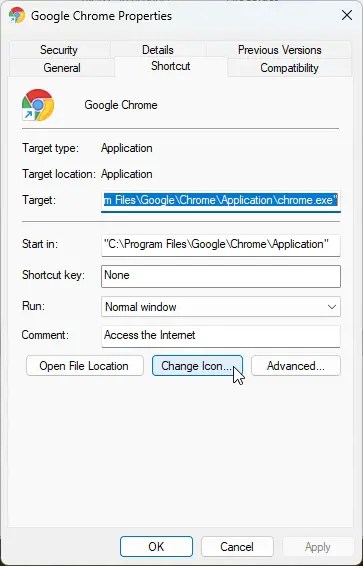Click the Chrome icon in title bar
This screenshot has width=363, height=566.
(17, 16)
